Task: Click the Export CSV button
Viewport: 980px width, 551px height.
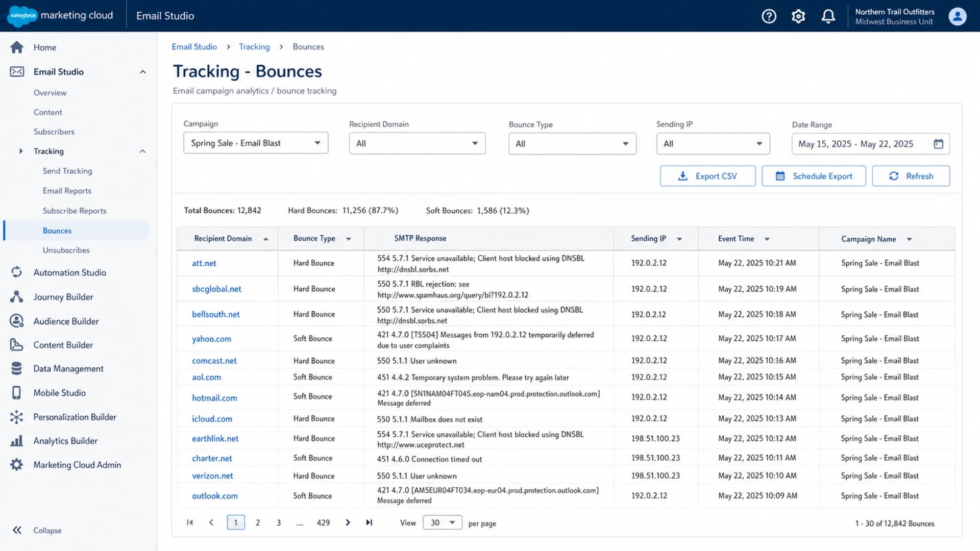Action: pos(707,176)
